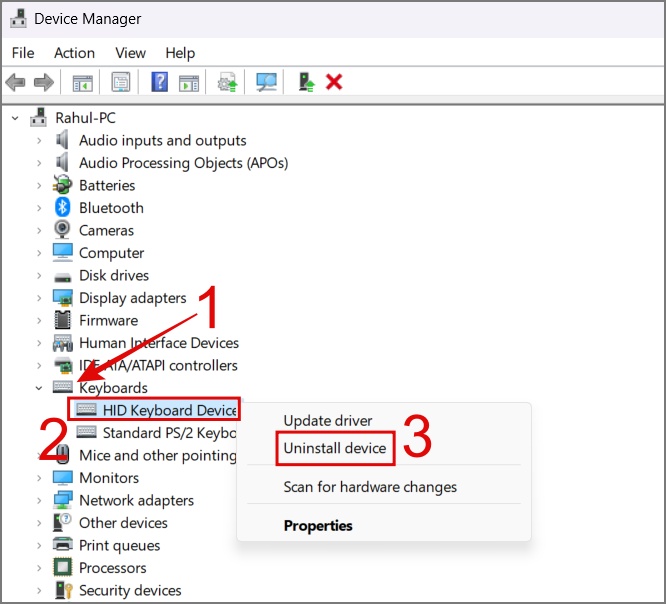Expand the Disk drives chevron
The width and height of the screenshot is (666, 604).
[39, 275]
